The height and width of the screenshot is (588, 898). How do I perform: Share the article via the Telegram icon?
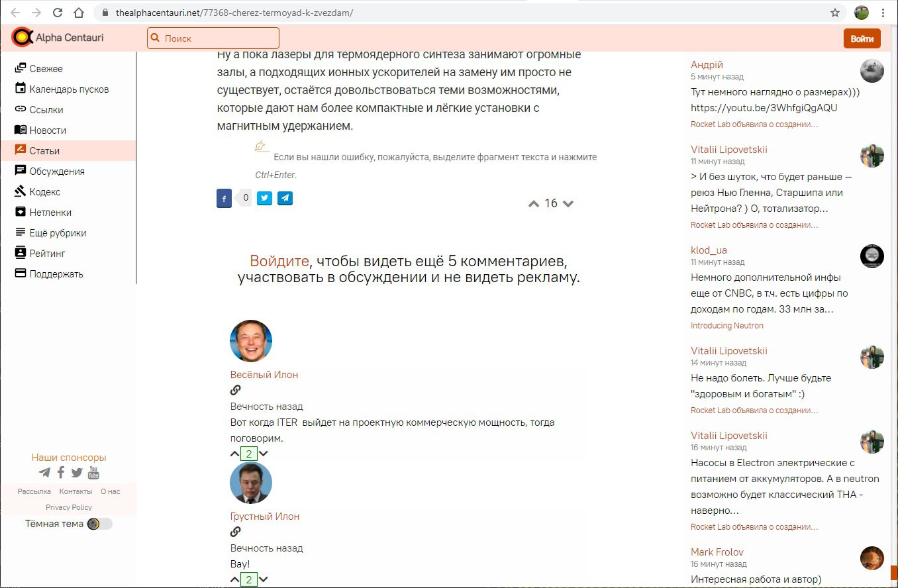[x=285, y=197]
